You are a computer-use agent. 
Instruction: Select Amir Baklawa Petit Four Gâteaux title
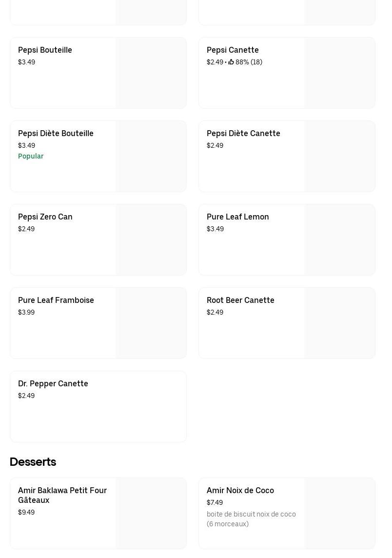[62, 495]
